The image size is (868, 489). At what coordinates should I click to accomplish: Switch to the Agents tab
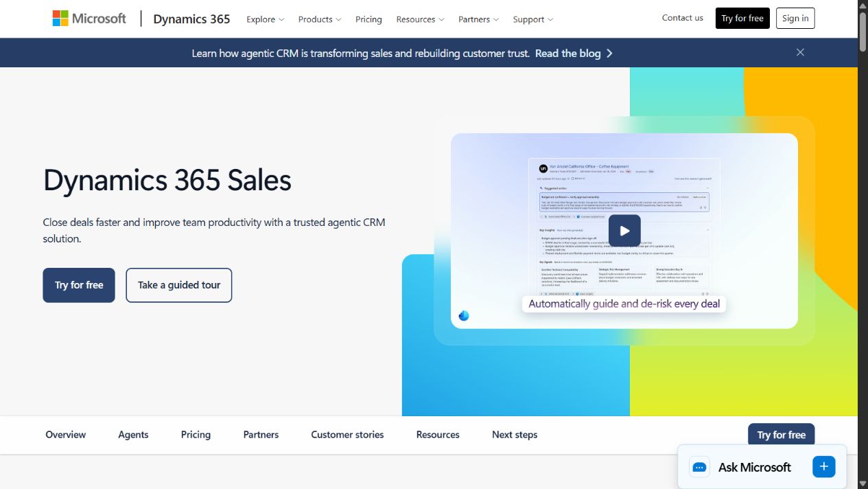(x=133, y=435)
